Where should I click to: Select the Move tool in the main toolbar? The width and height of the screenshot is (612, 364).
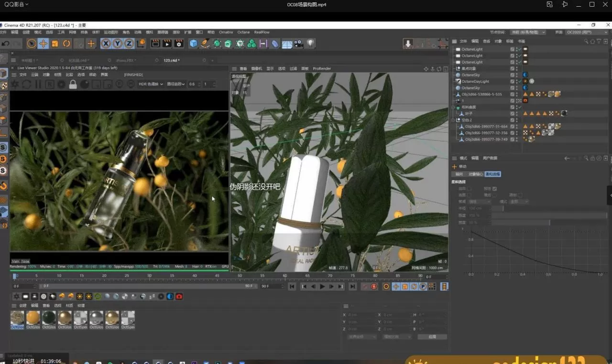pyautogui.click(x=43, y=43)
